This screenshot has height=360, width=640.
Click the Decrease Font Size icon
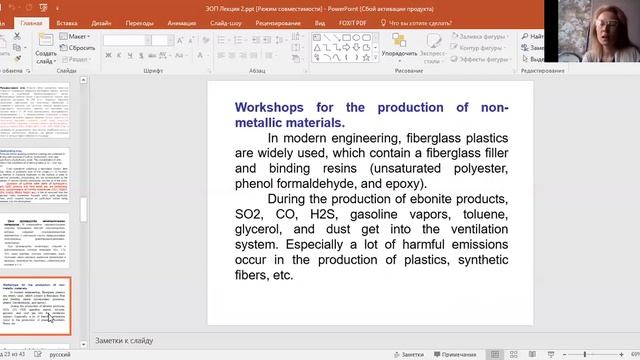(191, 40)
